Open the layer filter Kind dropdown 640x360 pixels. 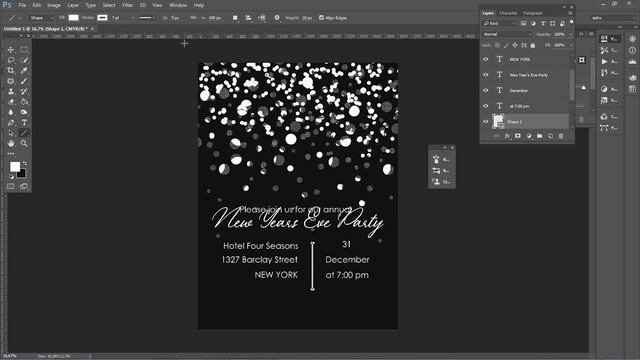pos(500,24)
